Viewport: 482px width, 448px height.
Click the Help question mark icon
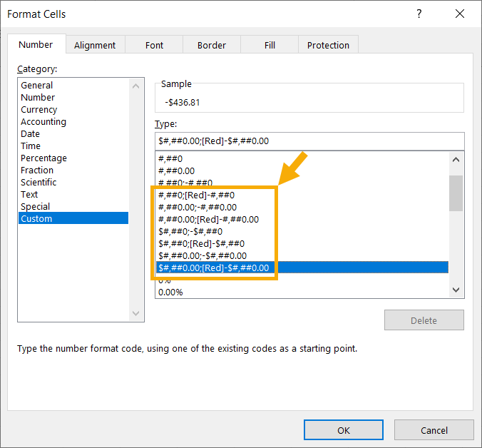[x=419, y=14]
